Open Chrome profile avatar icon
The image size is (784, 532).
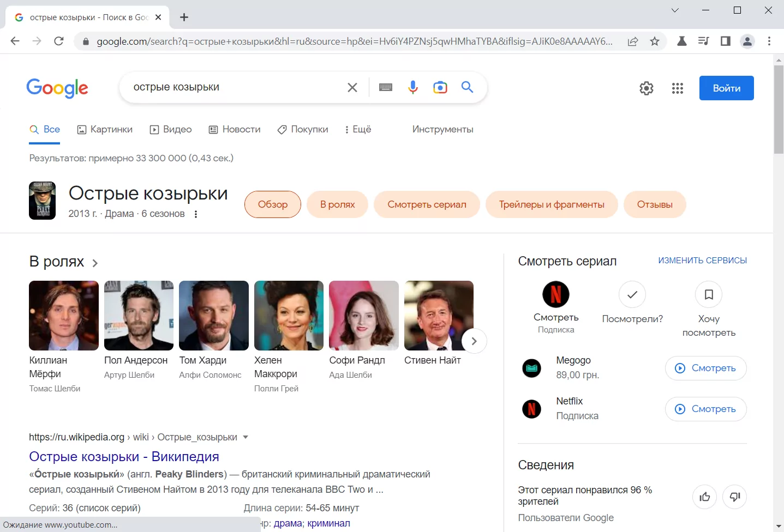(x=747, y=41)
